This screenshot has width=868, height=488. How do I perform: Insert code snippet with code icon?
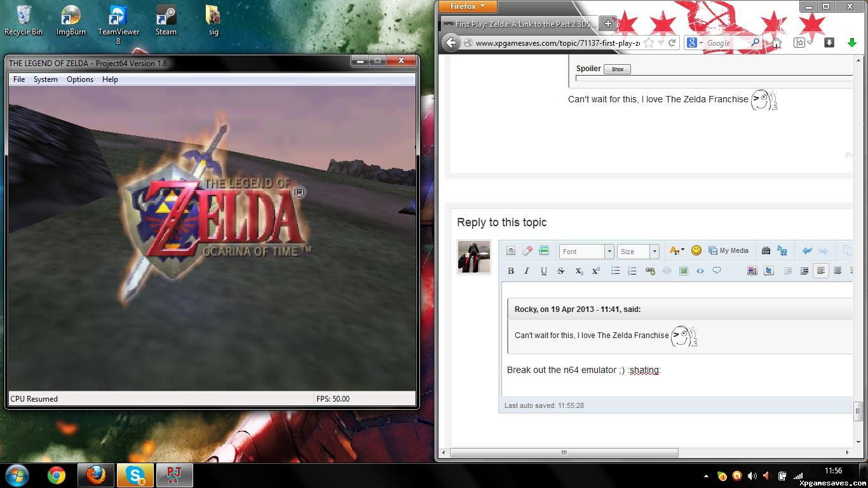pos(700,271)
